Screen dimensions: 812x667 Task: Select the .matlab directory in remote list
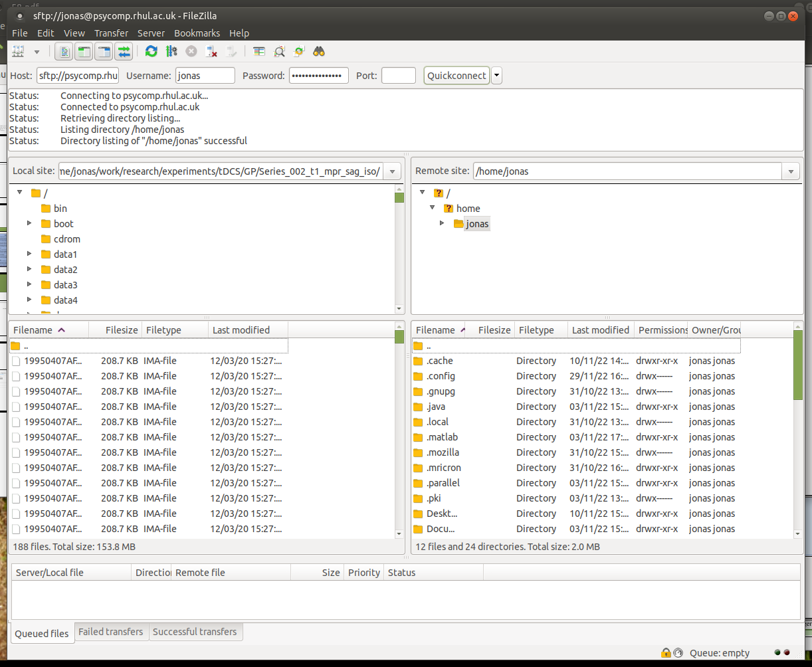pyautogui.click(x=442, y=437)
